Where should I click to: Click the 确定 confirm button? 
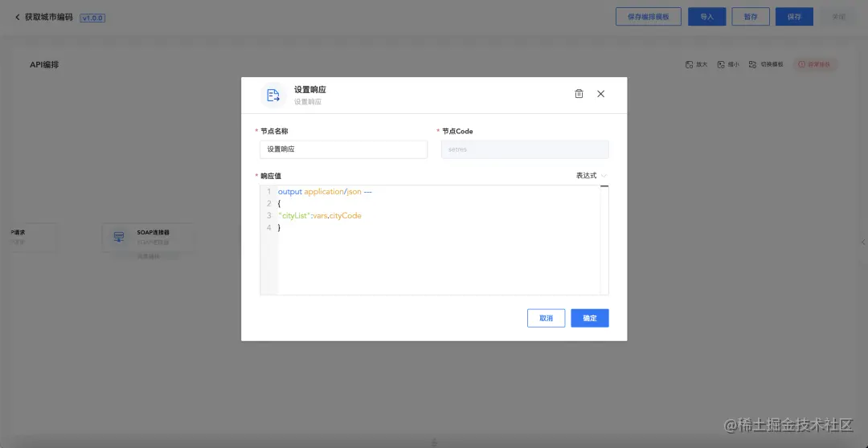click(590, 318)
